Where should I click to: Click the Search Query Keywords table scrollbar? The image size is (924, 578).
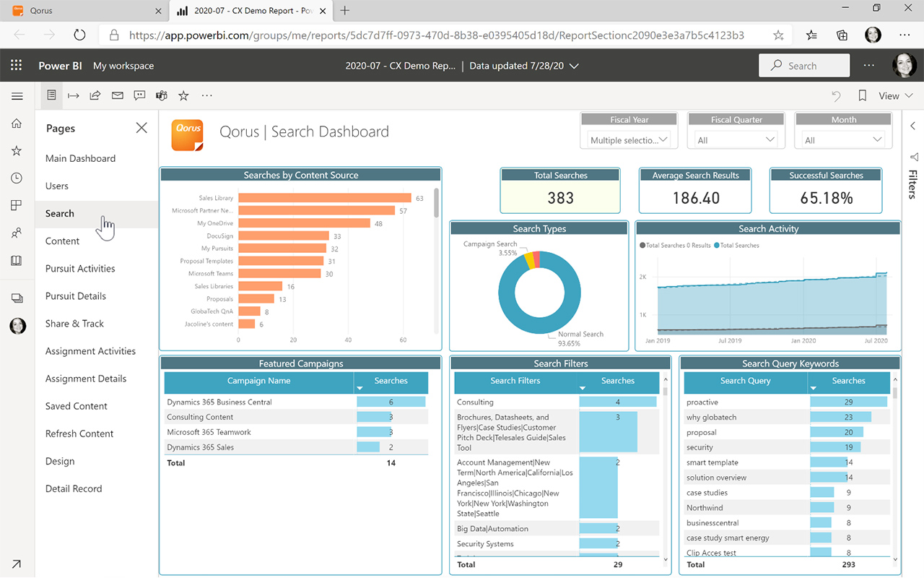[x=895, y=394]
